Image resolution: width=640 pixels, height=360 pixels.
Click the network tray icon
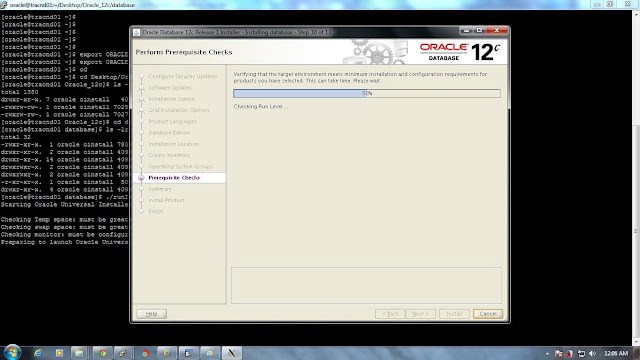(582, 353)
